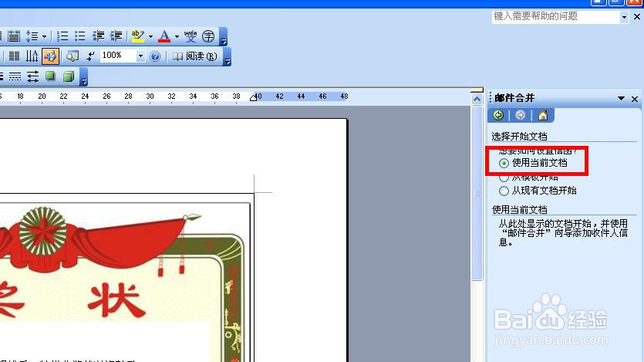This screenshot has width=644, height=362.
Task: Choose a dash style from drawing toolbar
Action: (15, 76)
